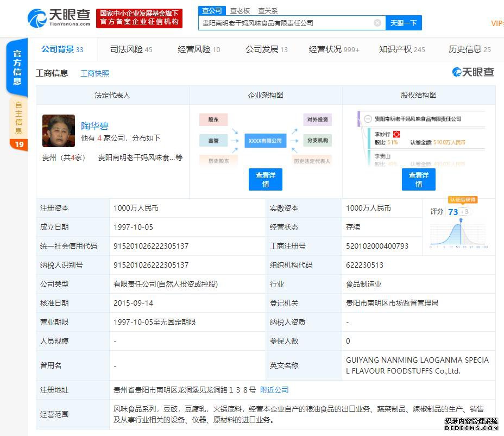Open the 公司发展 section tab
Screen dimensions: 504x436
267,49
